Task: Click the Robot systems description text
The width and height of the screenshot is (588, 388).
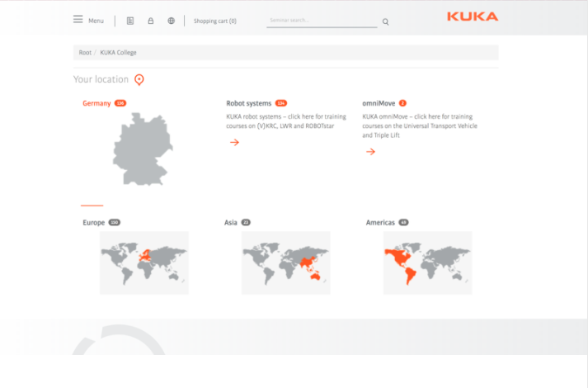Action: pos(286,121)
